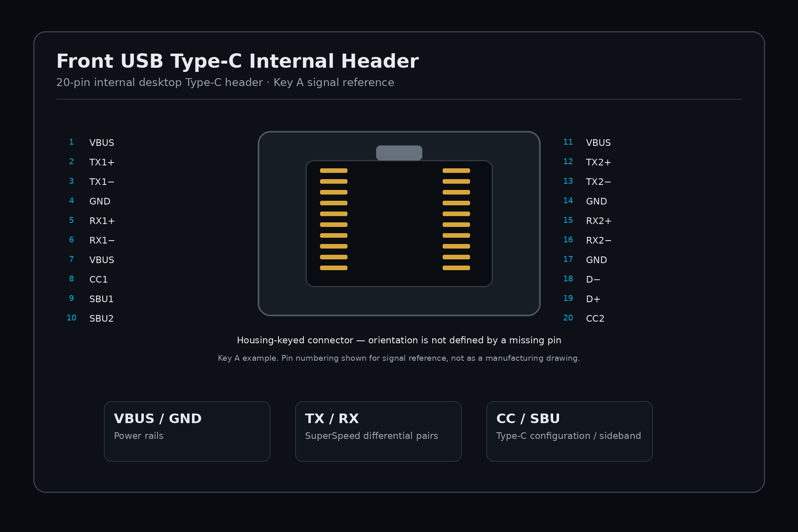This screenshot has height=532, width=798.
Task: Select the CC2 signal label
Action: pos(595,318)
